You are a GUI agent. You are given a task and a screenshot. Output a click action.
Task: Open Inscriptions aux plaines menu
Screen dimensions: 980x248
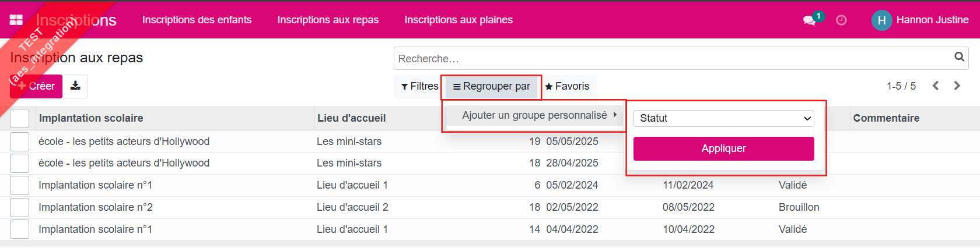pyautogui.click(x=459, y=20)
